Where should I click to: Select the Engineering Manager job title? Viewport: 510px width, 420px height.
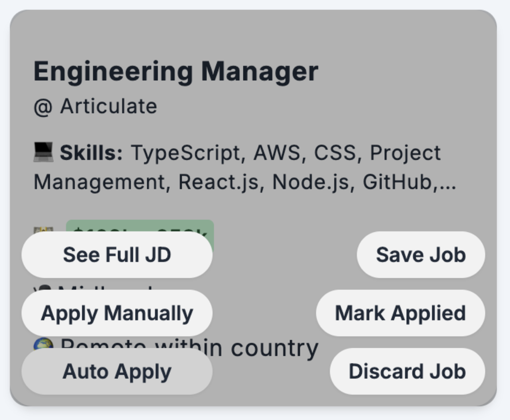tap(175, 70)
